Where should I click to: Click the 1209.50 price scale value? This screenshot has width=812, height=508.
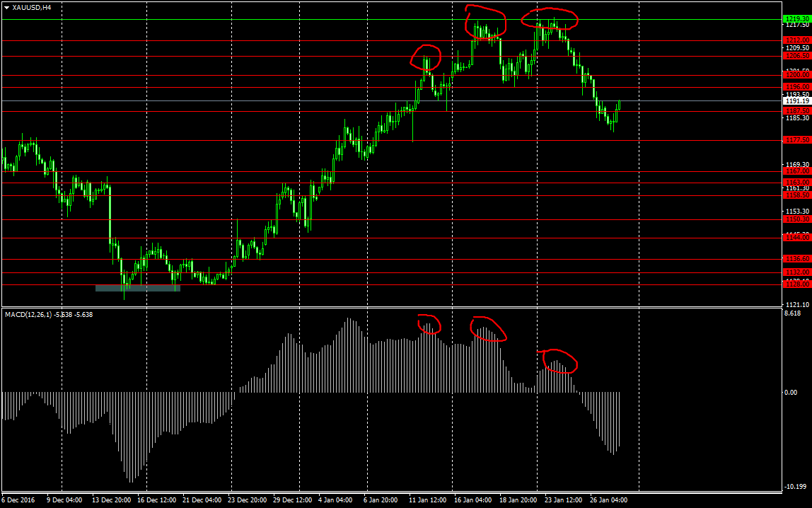(797, 48)
